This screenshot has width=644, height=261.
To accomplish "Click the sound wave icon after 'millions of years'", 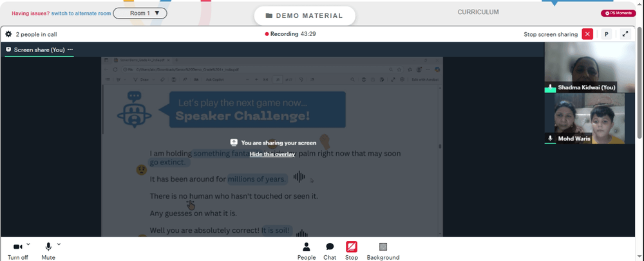I will click(x=299, y=177).
